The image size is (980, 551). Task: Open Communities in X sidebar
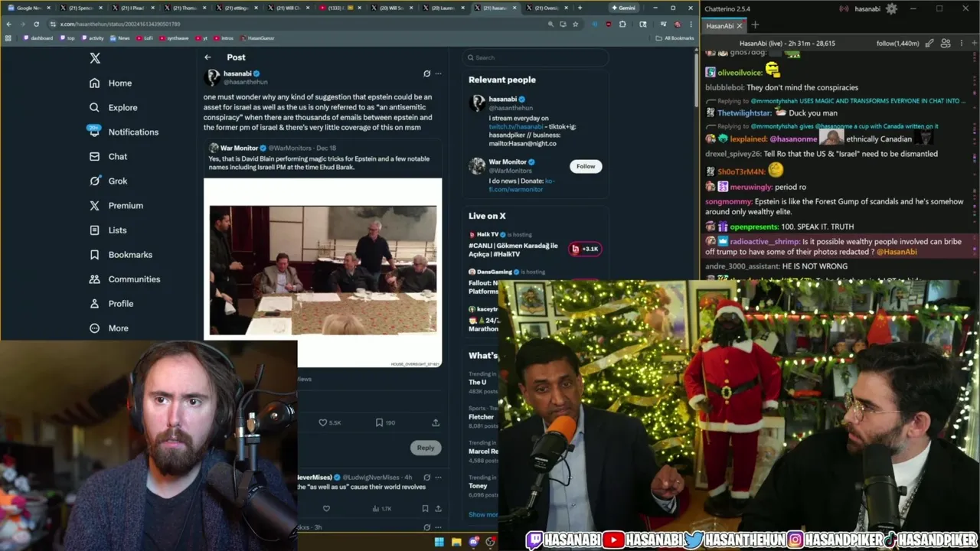point(124,279)
